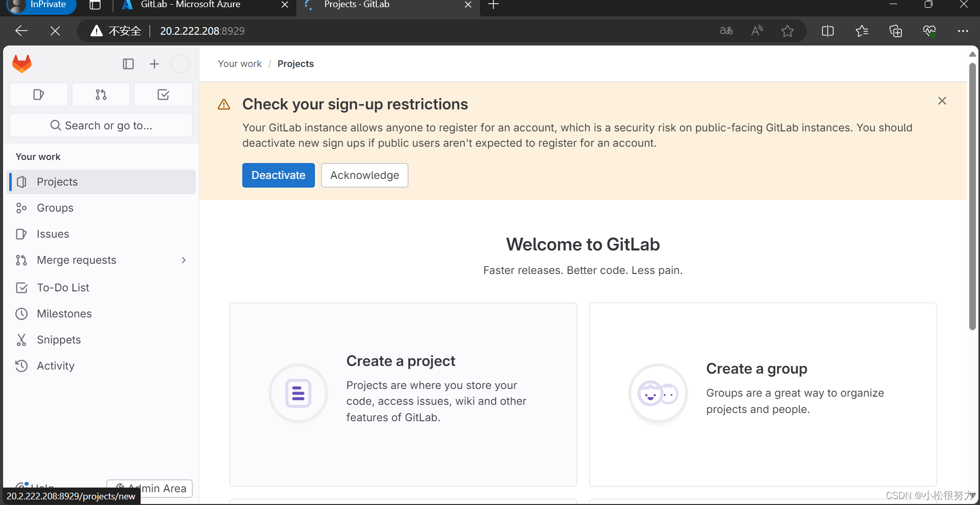Screen dimensions: 980x505
Task: Open Milestones in the sidebar
Action: click(x=101, y=314)
